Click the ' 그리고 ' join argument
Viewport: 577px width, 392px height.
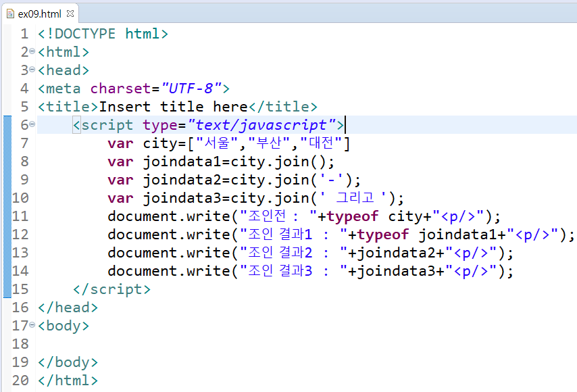coord(353,198)
